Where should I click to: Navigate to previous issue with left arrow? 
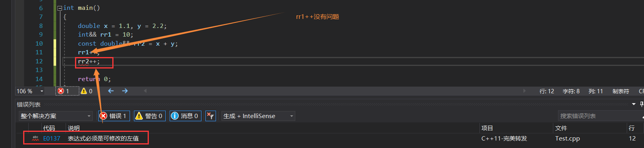coord(111,91)
